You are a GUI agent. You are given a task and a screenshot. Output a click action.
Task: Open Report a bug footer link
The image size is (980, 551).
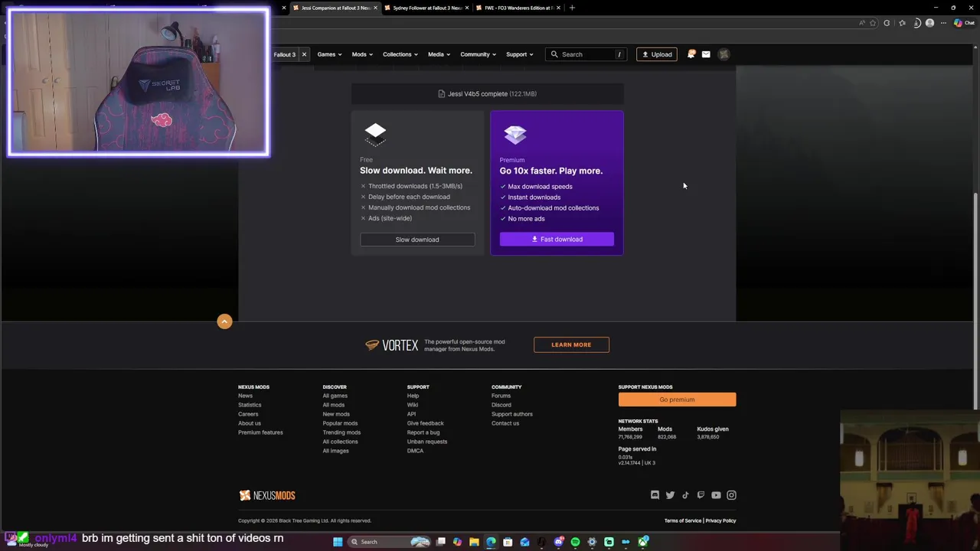423,432
